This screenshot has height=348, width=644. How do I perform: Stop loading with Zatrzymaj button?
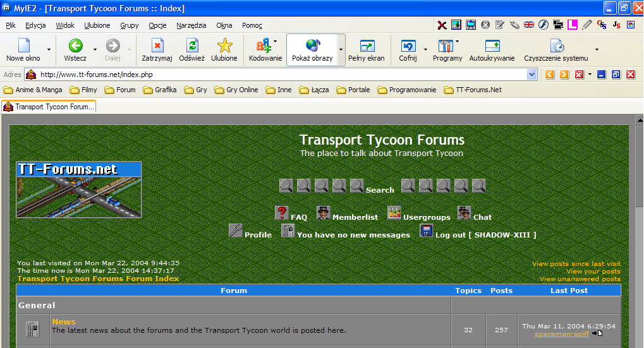(x=157, y=50)
